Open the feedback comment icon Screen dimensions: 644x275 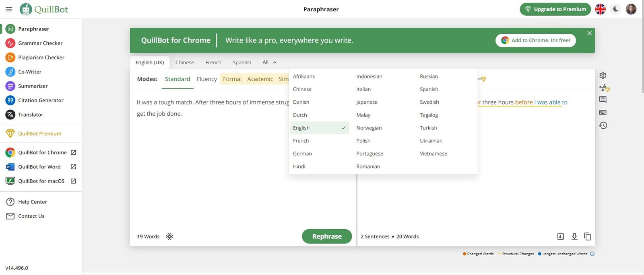(x=603, y=100)
